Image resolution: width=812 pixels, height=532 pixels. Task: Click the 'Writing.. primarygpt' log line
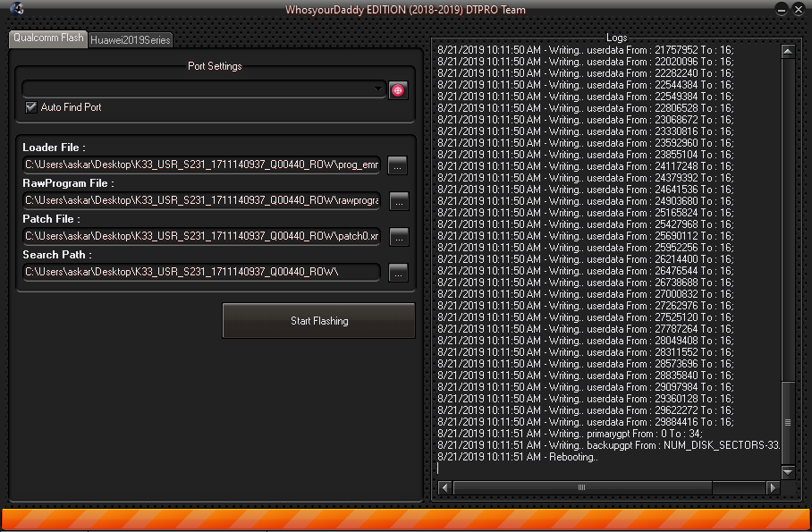[x=570, y=434]
